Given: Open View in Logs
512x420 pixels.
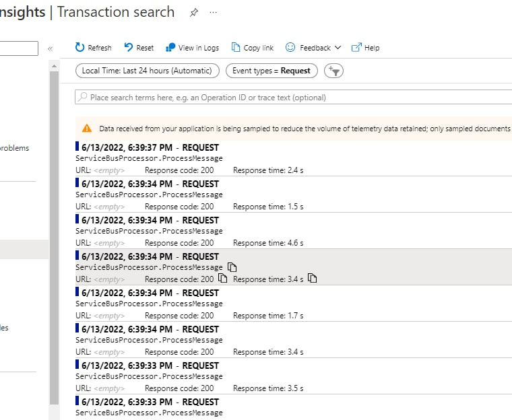Looking at the screenshot, I should pos(170,48).
